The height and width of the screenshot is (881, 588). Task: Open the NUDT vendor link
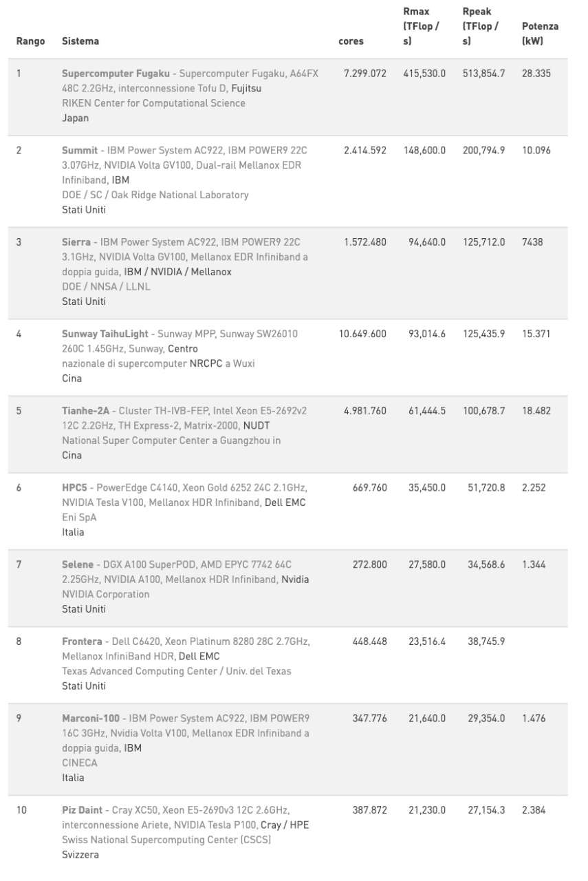[x=257, y=426]
